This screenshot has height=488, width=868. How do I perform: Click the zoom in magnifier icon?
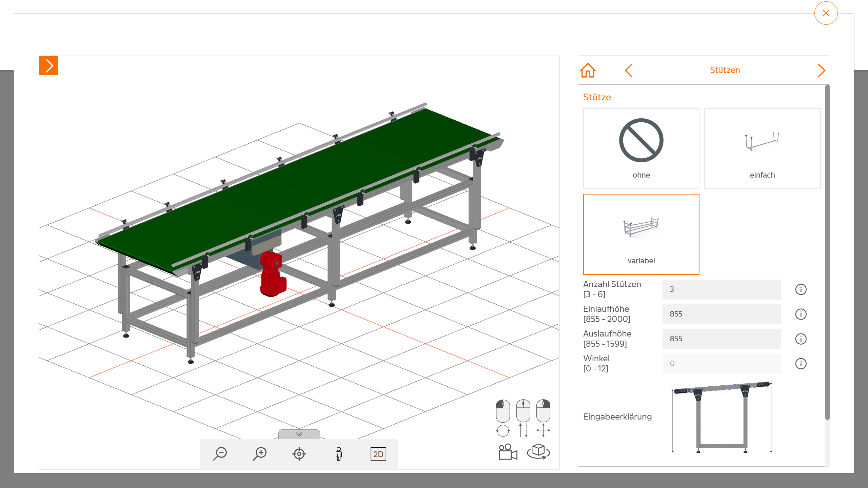[x=260, y=454]
